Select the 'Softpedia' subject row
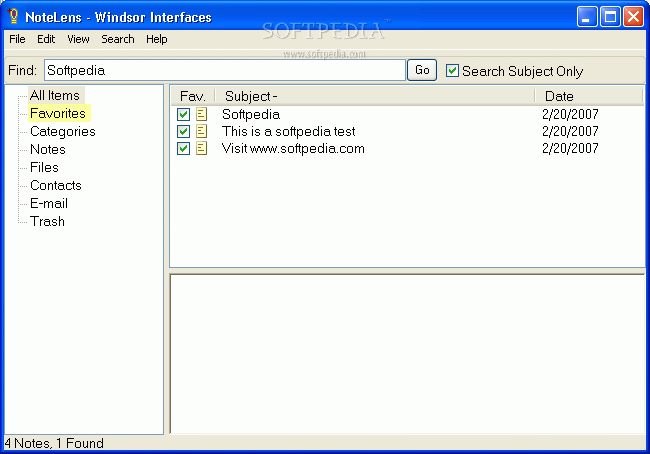Image resolution: width=650 pixels, height=454 pixels. click(251, 114)
